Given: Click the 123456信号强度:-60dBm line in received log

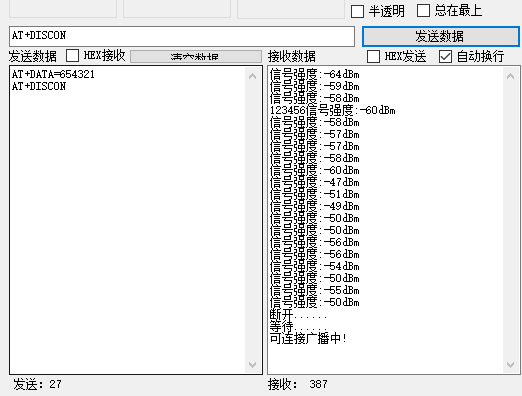Looking at the screenshot, I should [333, 110].
